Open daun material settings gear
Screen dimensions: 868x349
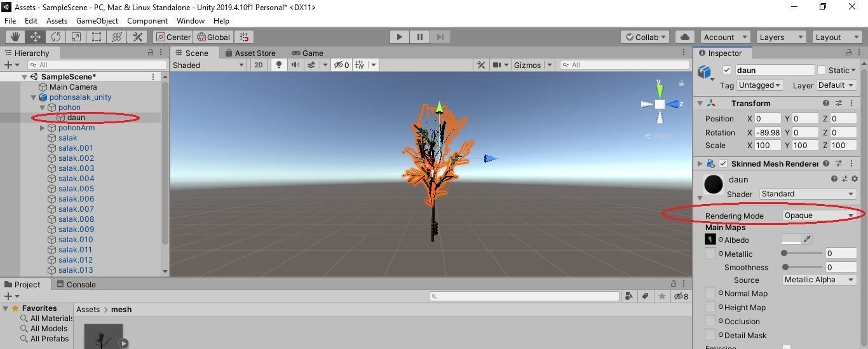tap(854, 179)
